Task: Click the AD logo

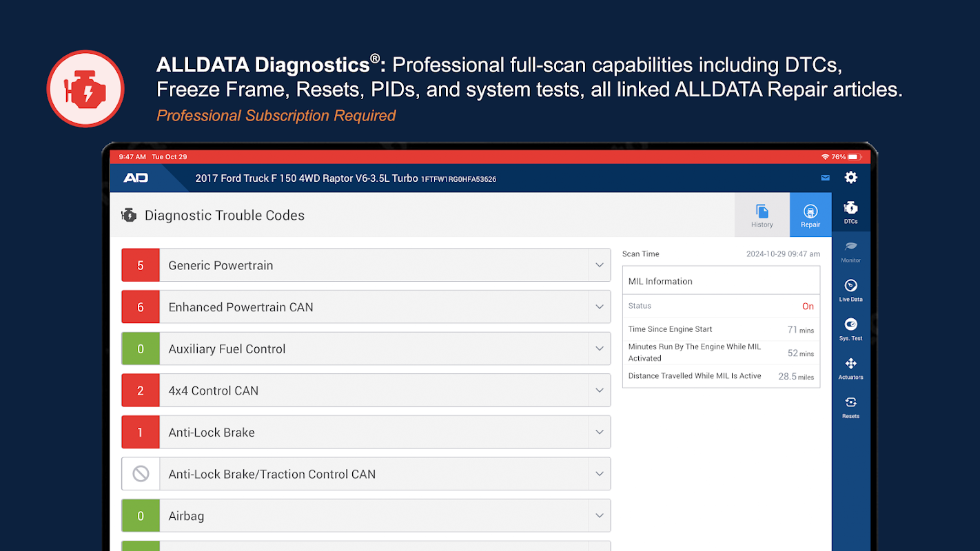Action: coord(136,178)
